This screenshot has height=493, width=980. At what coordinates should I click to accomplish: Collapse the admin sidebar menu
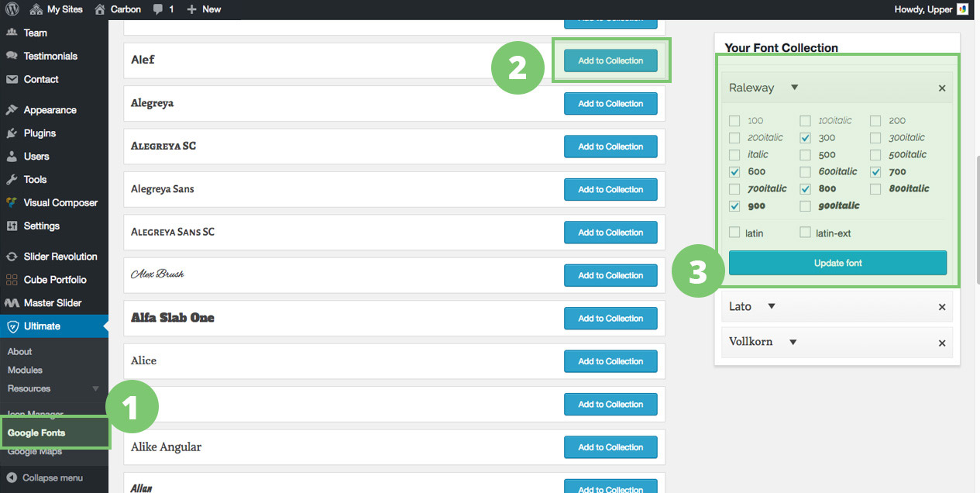(52, 477)
